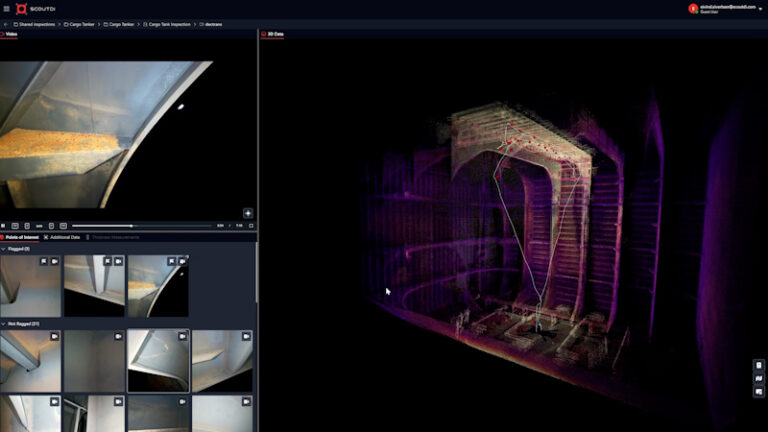
Task: Click the middle map-style 3D view icon
Action: 759,379
